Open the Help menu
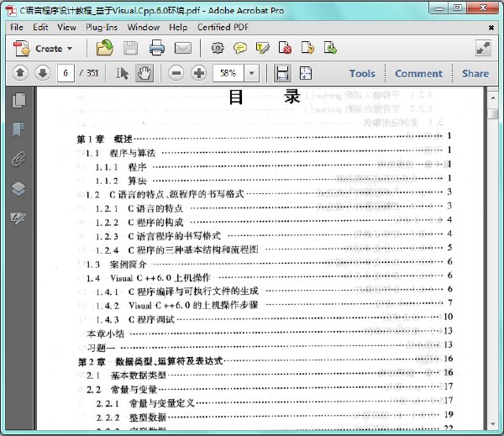Image resolution: width=504 pixels, height=436 pixels. [178, 28]
